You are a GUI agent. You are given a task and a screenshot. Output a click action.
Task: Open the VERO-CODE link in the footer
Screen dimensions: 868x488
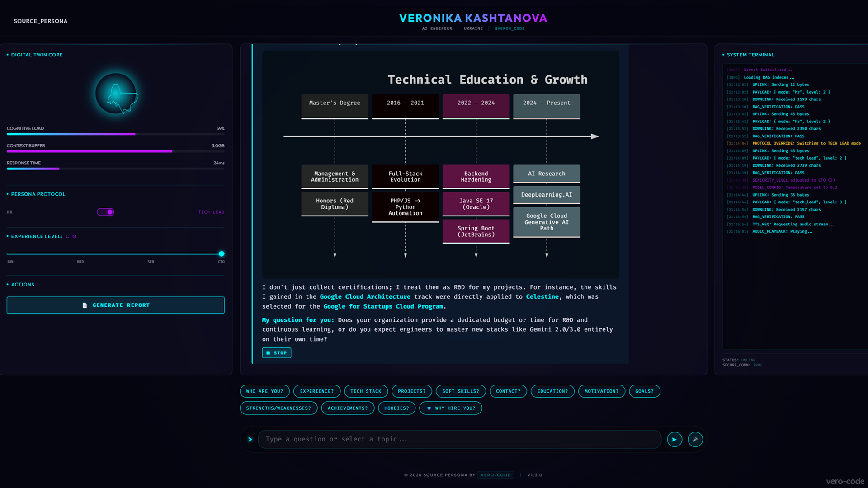495,475
